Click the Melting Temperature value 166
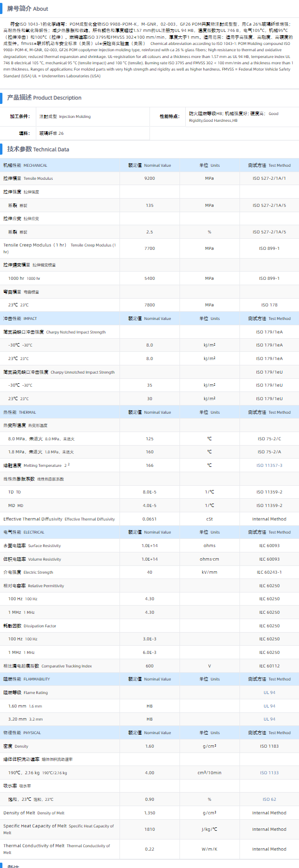 tap(149, 465)
